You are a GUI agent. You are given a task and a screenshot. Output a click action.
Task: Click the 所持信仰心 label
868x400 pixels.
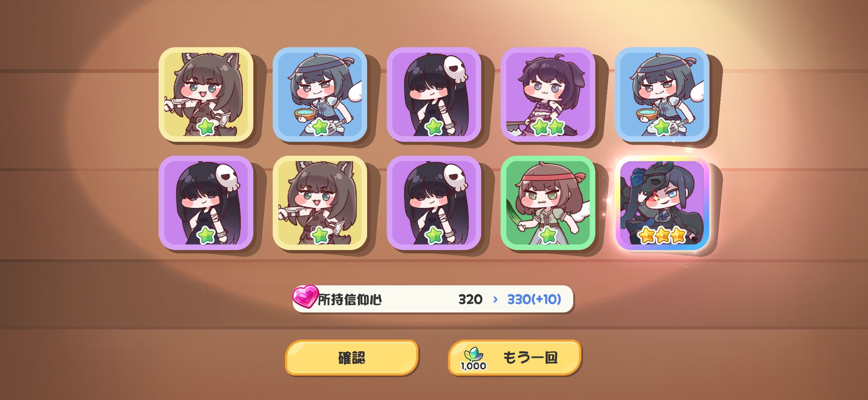pyautogui.click(x=350, y=299)
